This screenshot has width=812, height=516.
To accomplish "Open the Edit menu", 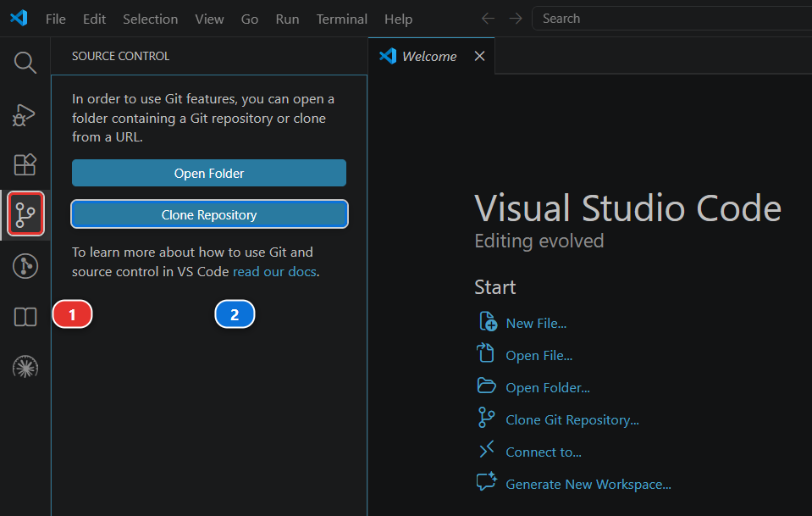I will coord(94,19).
